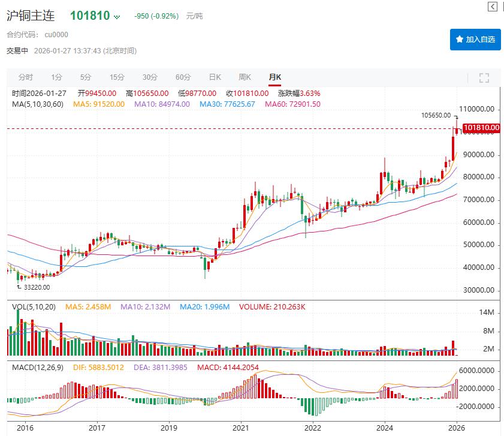
Task: Open the 周K weekly chart
Action: point(245,77)
